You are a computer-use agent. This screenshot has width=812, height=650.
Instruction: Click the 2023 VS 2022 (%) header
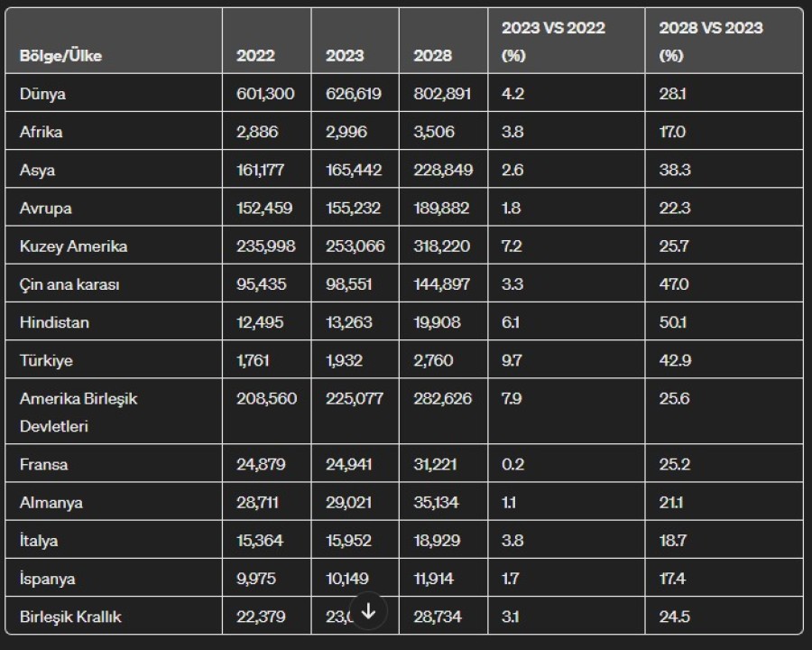coord(553,42)
